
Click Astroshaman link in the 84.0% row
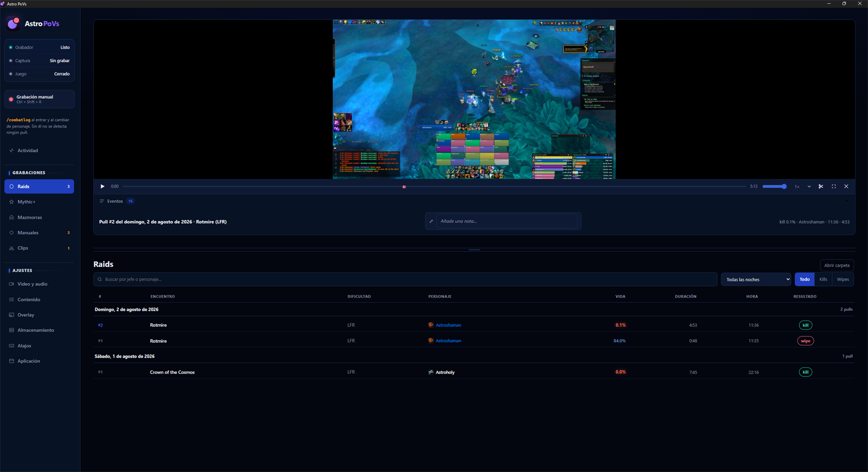point(449,341)
